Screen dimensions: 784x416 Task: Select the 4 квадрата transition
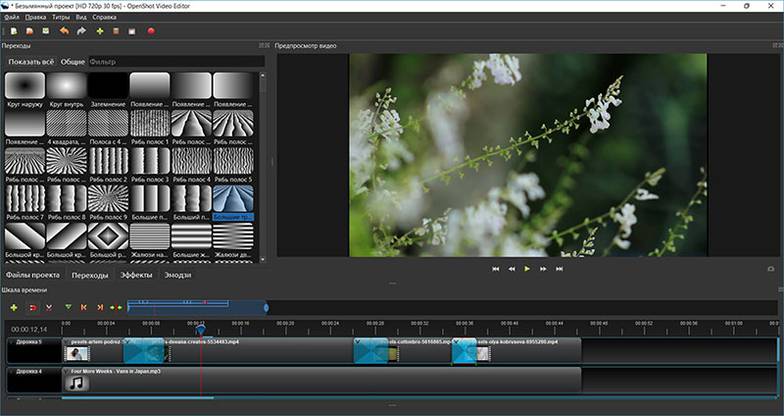click(66, 128)
